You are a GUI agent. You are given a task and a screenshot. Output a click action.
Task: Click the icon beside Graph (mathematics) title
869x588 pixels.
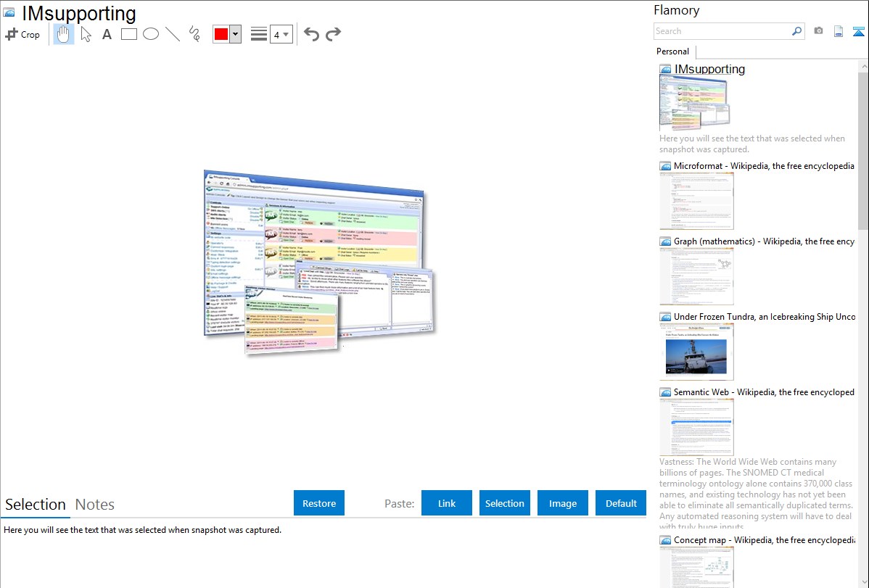click(x=666, y=241)
